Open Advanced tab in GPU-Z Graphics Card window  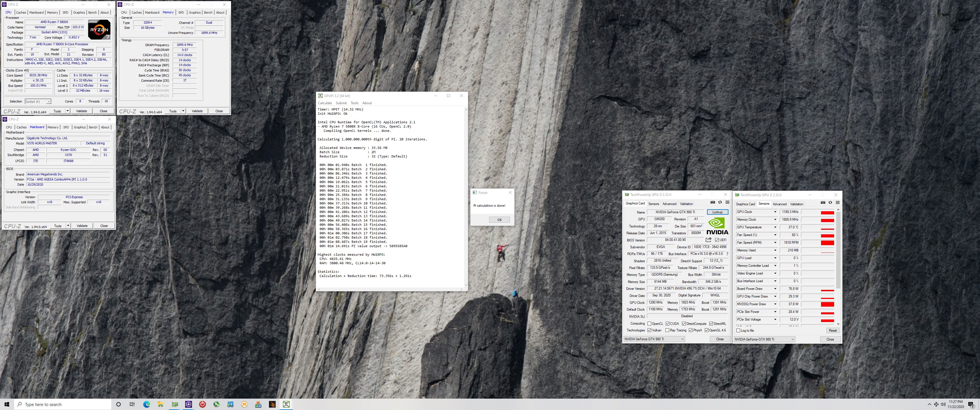669,204
